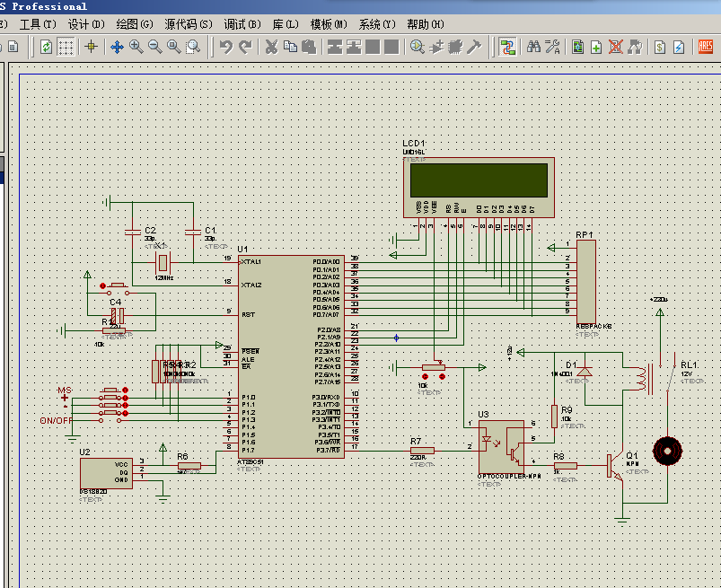This screenshot has width=721, height=588.
Task: Open the 系统(Y) menu
Action: tap(377, 24)
